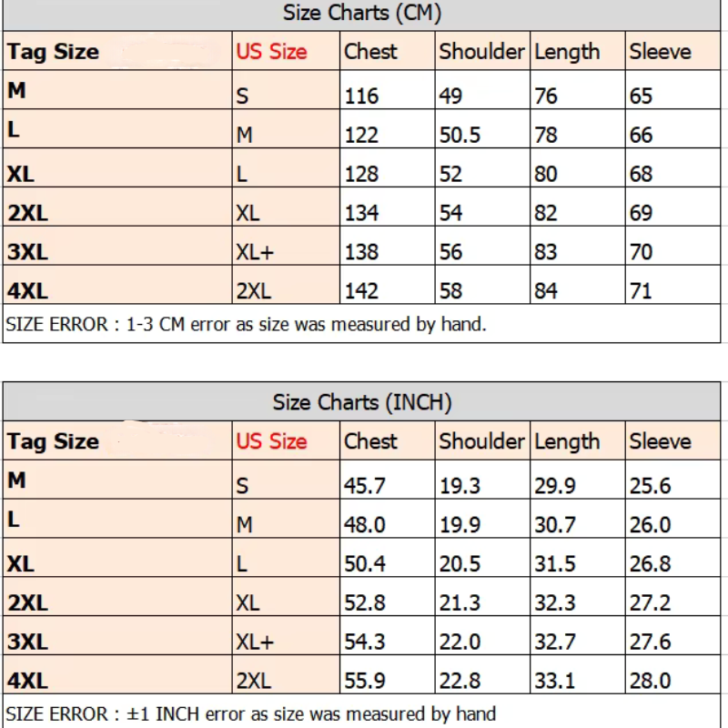The height and width of the screenshot is (728, 728).
Task: Click Chest value 116 in CM chart
Action: (x=361, y=96)
